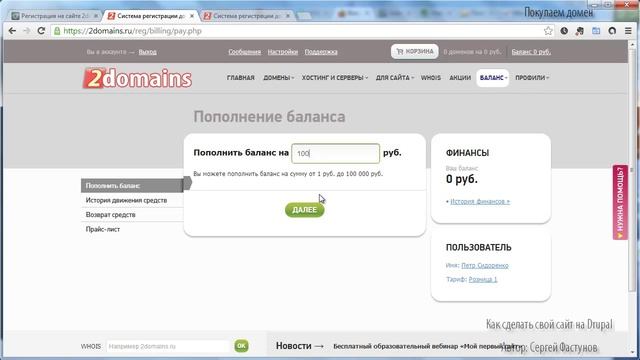
Task: Open the WHOIS menu item
Action: coord(431,78)
